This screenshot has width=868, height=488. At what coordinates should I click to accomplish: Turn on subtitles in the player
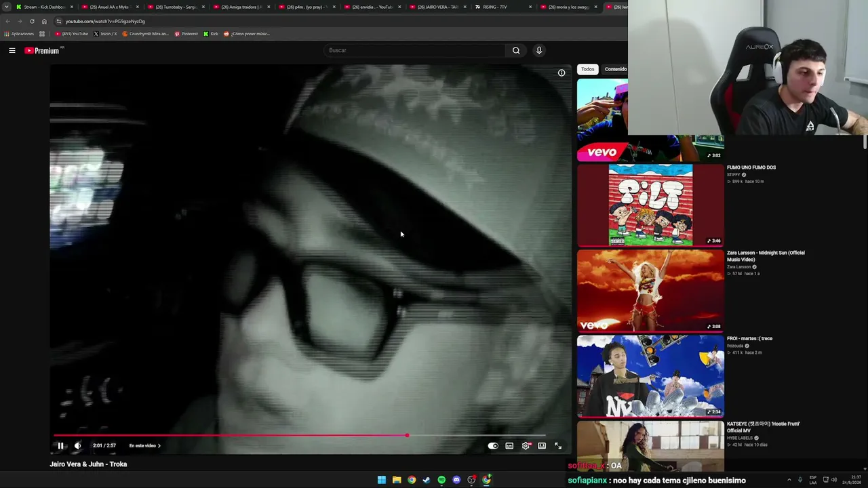coord(509,446)
